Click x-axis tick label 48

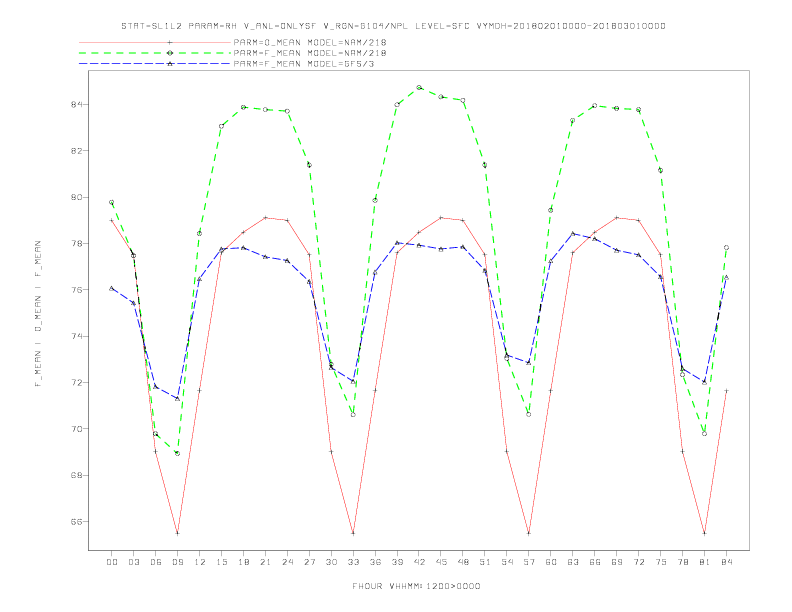coord(463,562)
